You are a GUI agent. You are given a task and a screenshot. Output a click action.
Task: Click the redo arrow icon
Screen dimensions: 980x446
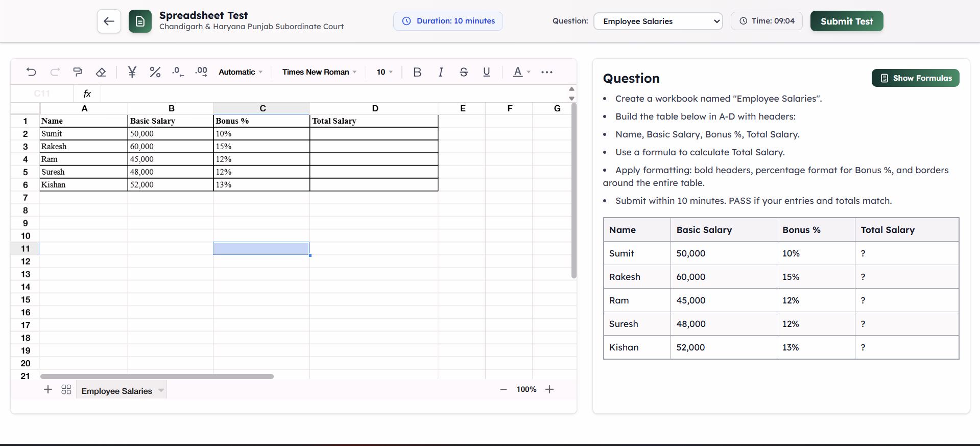coord(55,72)
